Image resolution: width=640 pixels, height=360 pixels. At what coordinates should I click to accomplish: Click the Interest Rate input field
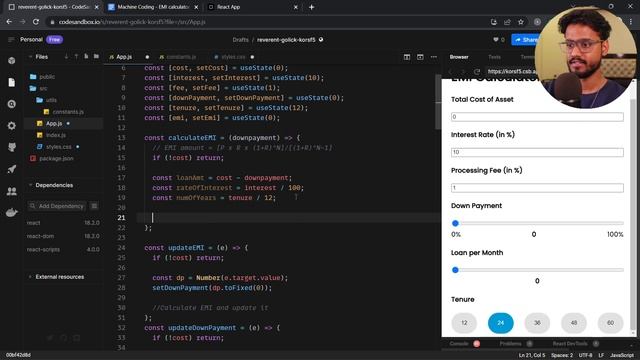[537, 152]
